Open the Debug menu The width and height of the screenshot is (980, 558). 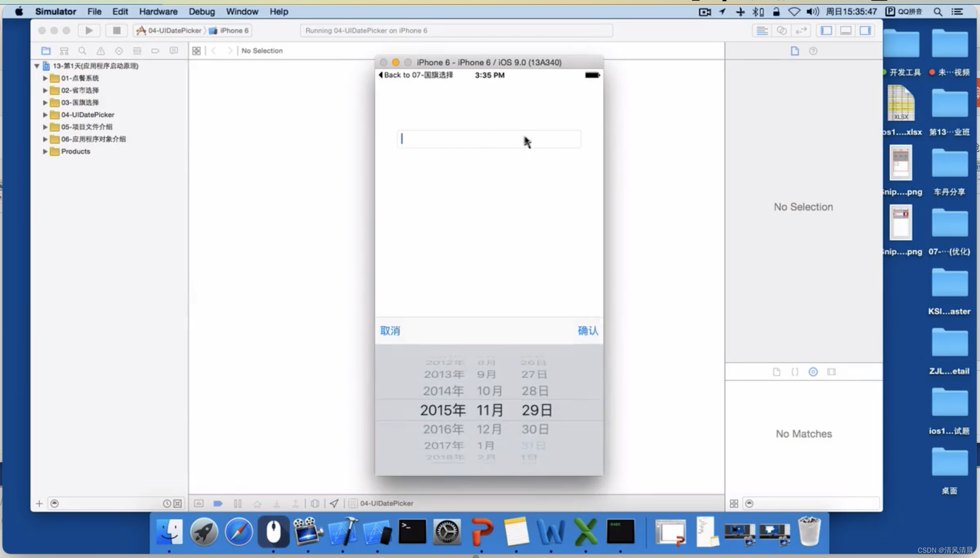202,11
